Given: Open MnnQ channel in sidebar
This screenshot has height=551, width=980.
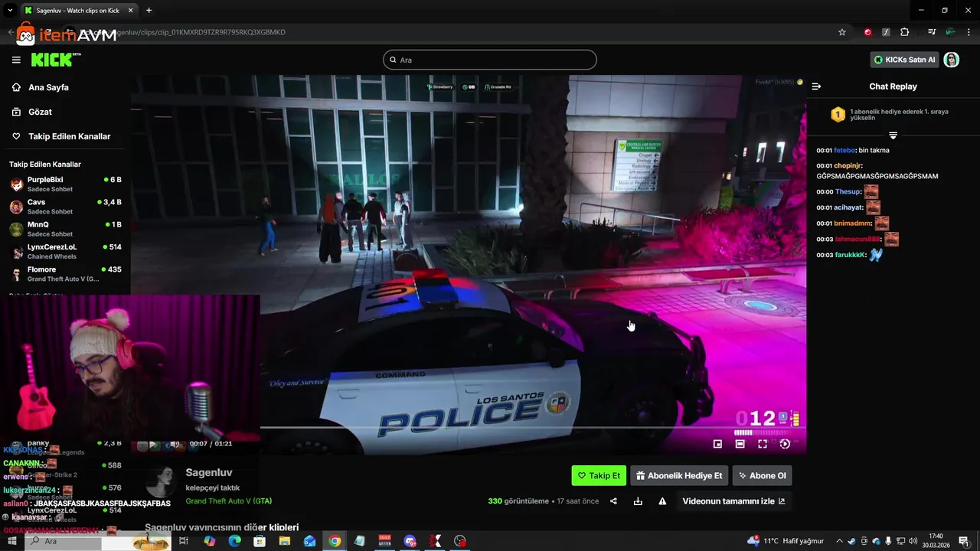Looking at the screenshot, I should pos(65,229).
